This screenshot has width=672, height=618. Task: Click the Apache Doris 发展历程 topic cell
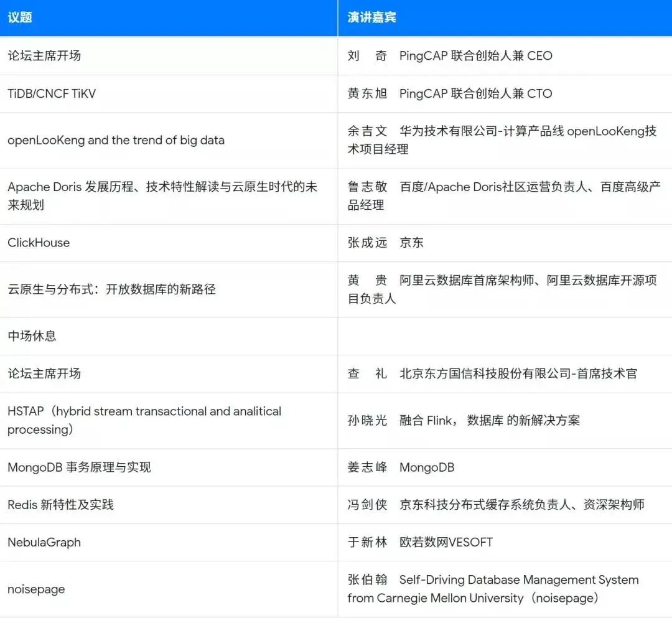169,196
